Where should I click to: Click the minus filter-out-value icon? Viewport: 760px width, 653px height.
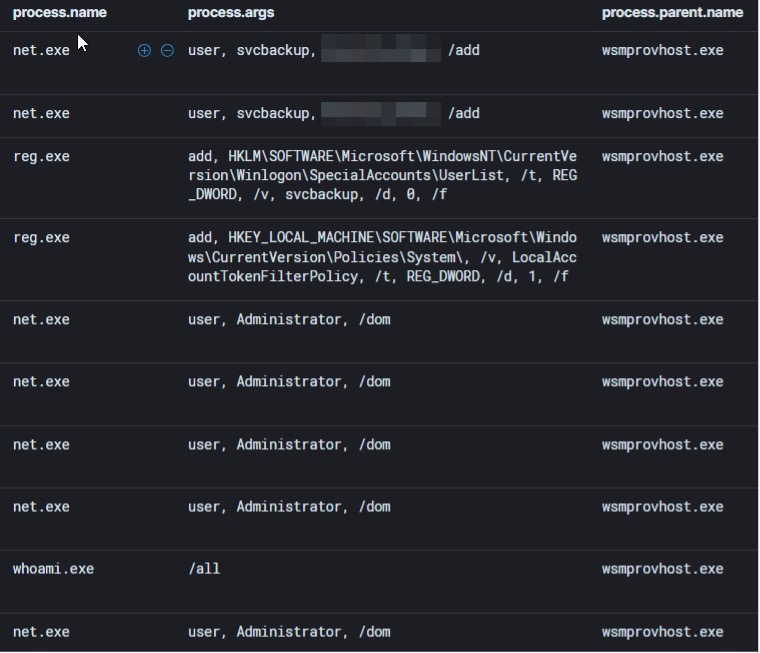pyautogui.click(x=167, y=50)
